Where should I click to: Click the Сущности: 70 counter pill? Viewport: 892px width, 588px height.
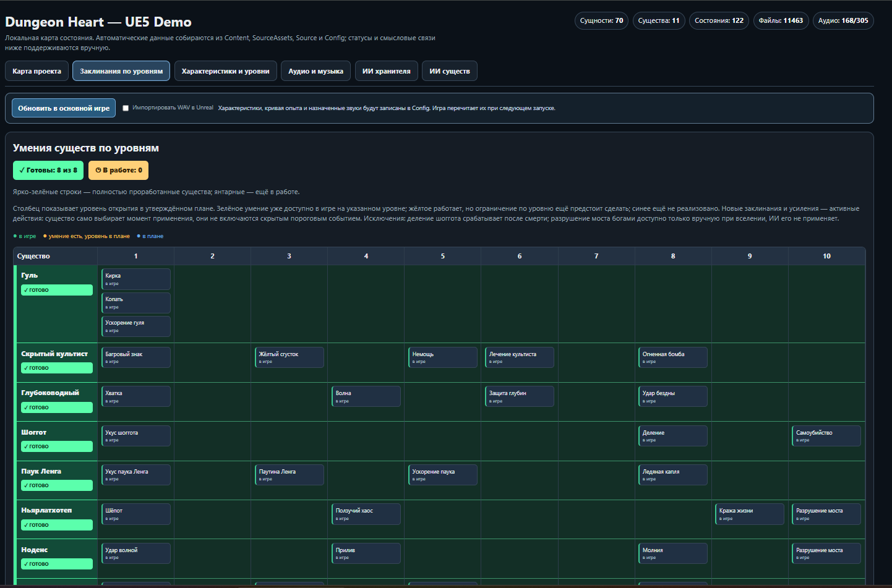601,20
